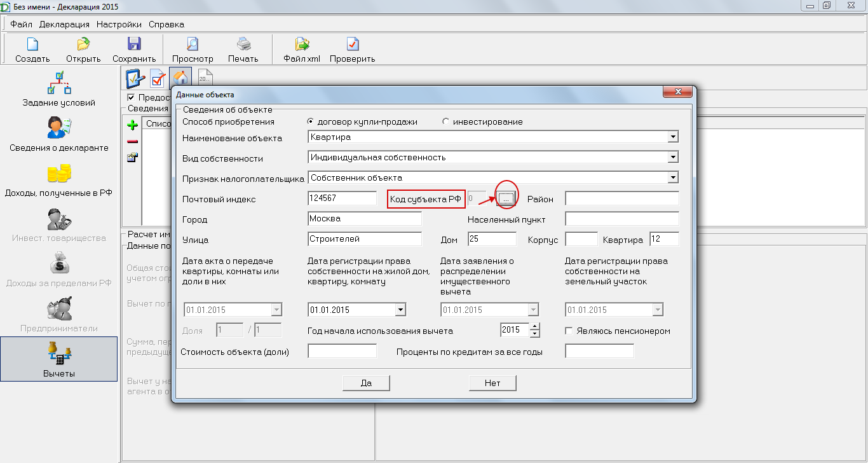This screenshot has height=463, width=868.
Task: Expand Наименование объекта dropdown
Action: (x=673, y=137)
